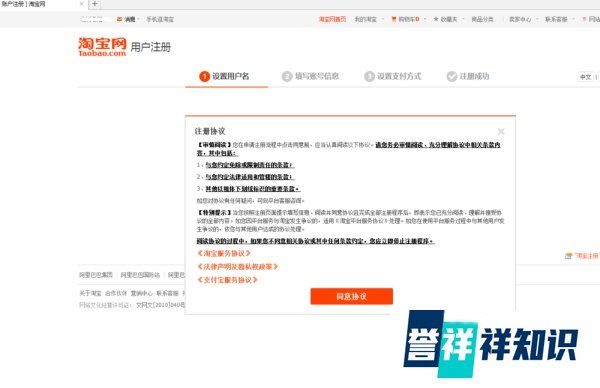Open the 《淘宝服务协议》 link
Screen dimensions: 600x388
(224, 253)
